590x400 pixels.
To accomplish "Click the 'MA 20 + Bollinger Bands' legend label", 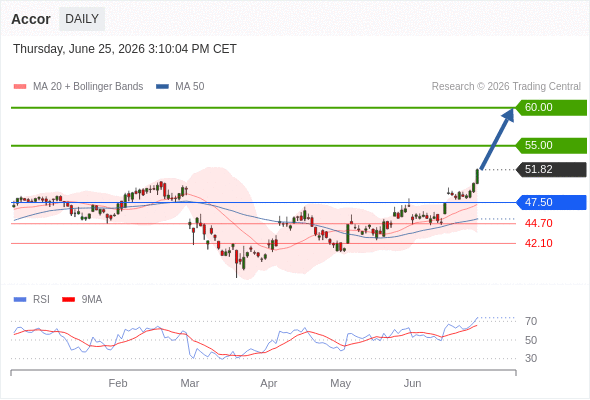I will 88,87.
